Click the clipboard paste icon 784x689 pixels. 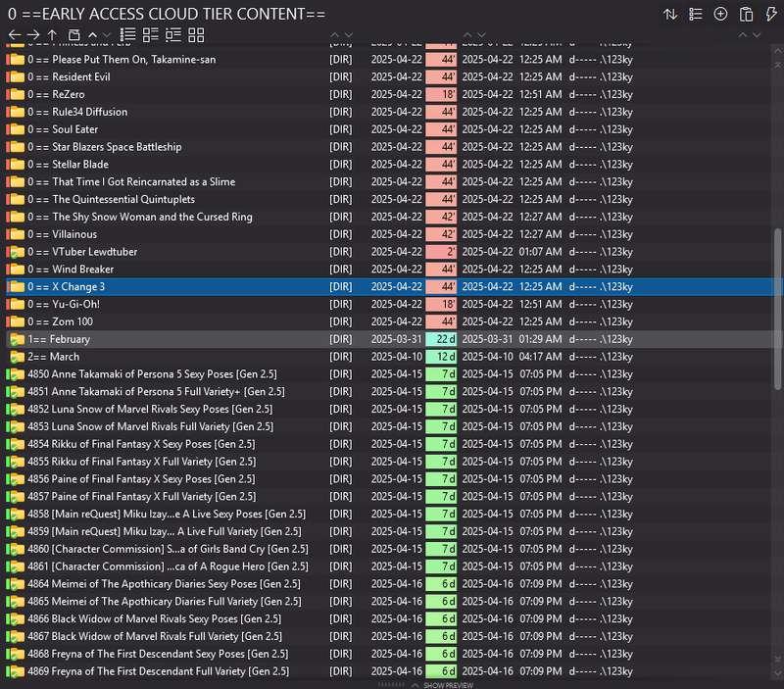click(746, 14)
